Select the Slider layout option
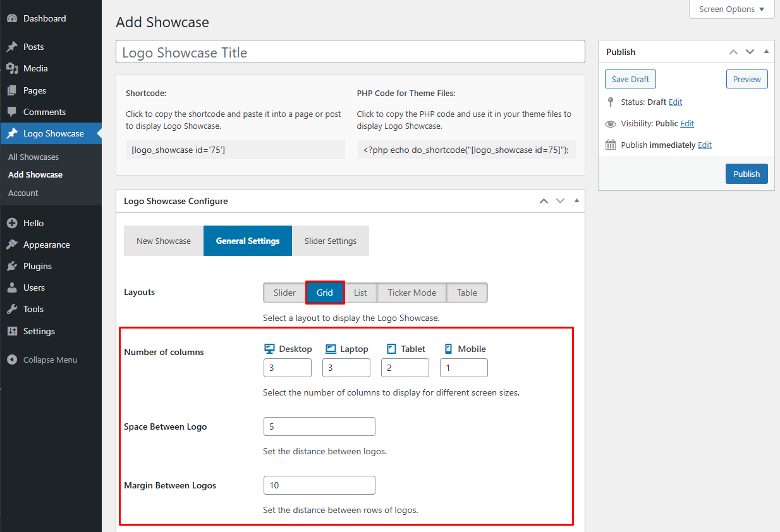Viewport: 780px width, 532px height. pyautogui.click(x=284, y=293)
